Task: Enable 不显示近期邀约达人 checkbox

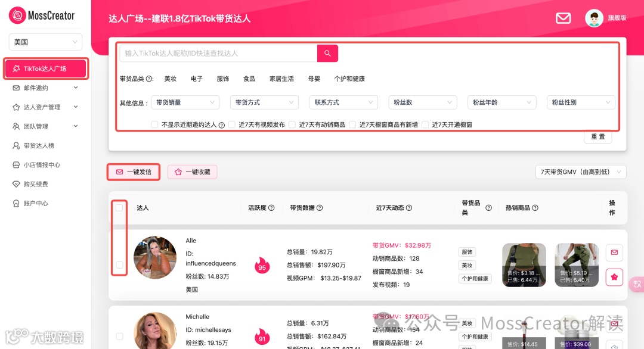Action: 154,124
